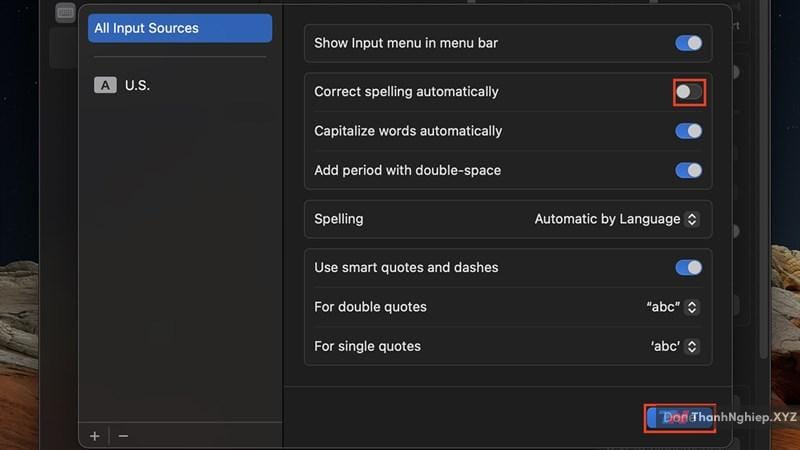Click the 'Correct spelling automatically' label
This screenshot has height=450, width=800.
(x=406, y=92)
